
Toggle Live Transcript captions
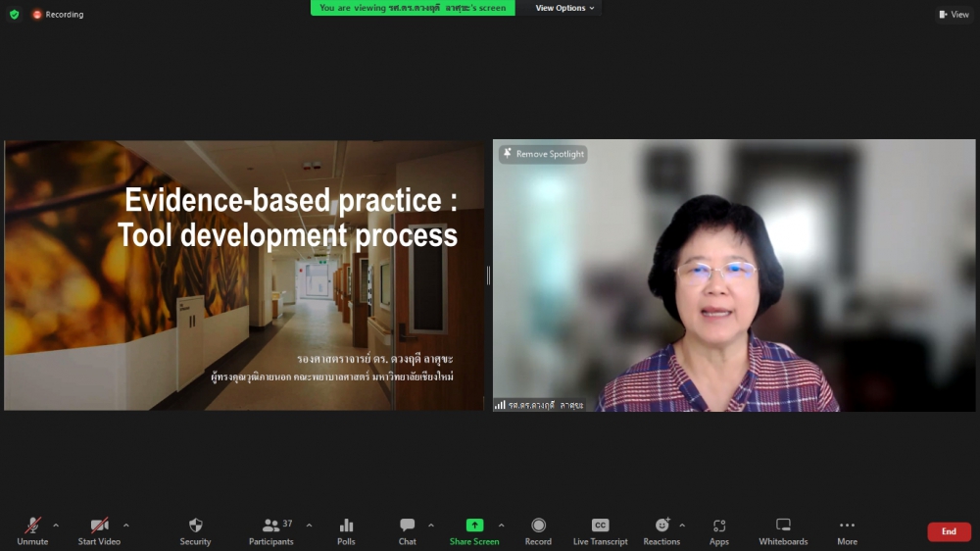[601, 531]
